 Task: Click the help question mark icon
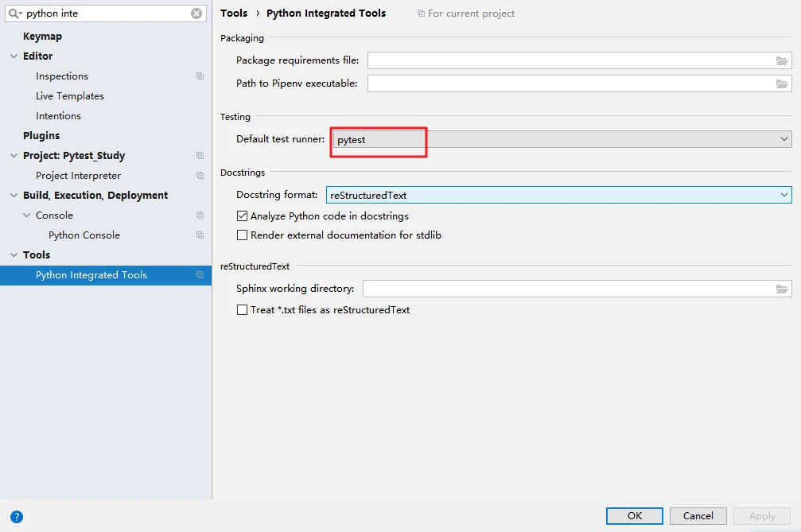coord(17,516)
